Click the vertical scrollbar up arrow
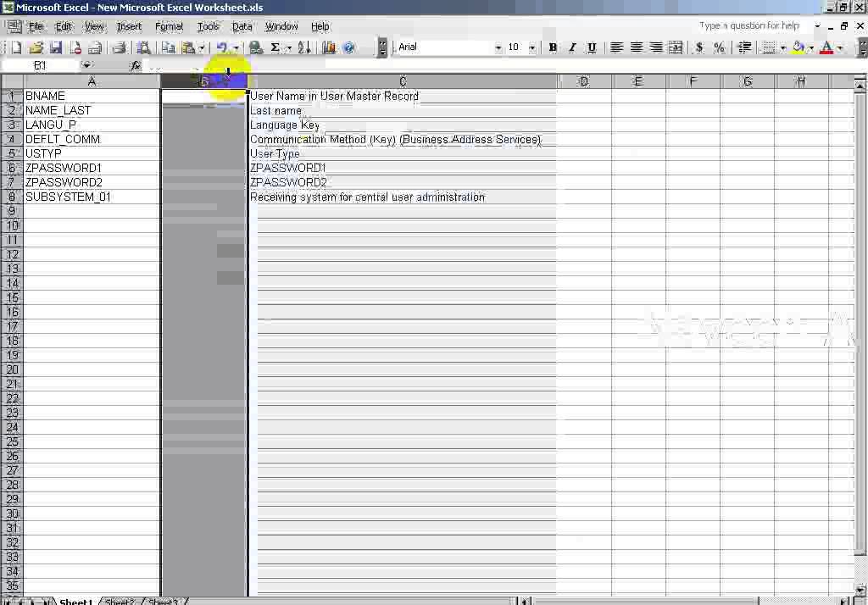 [860, 86]
